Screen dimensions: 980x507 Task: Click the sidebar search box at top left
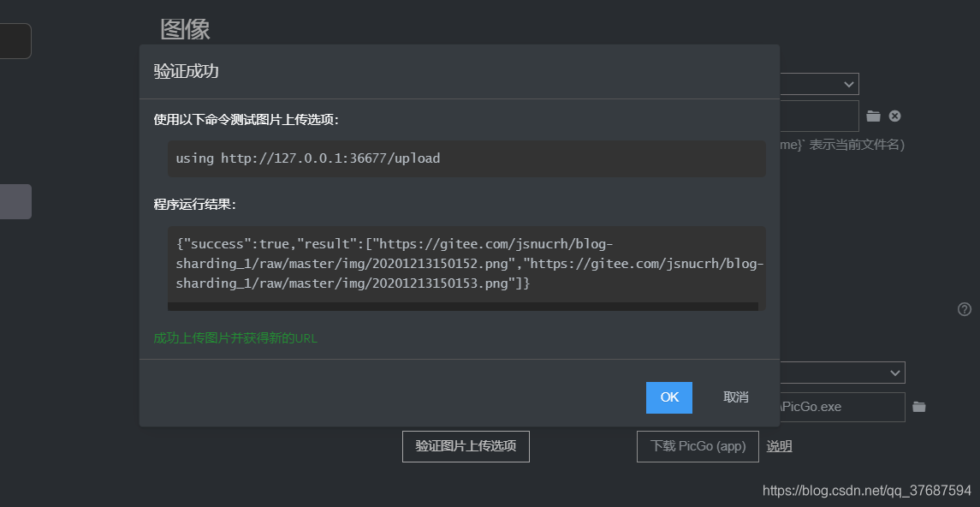coord(15,41)
